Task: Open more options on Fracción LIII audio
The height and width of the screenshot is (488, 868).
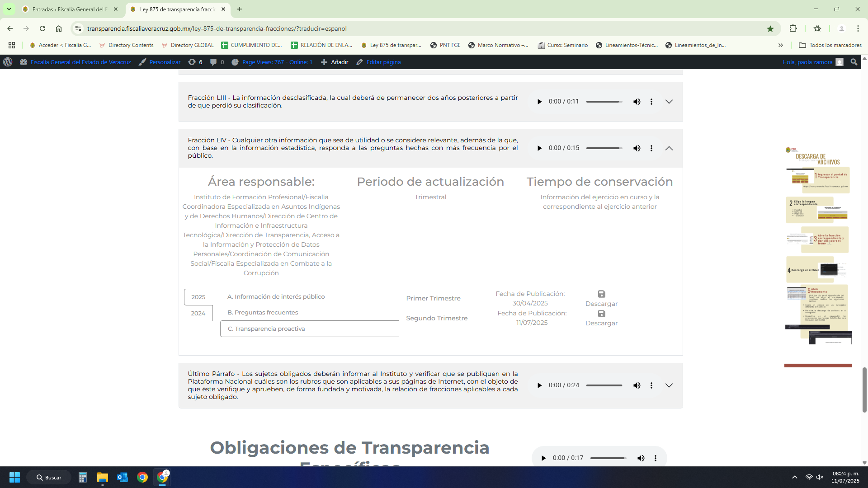Action: point(651,102)
